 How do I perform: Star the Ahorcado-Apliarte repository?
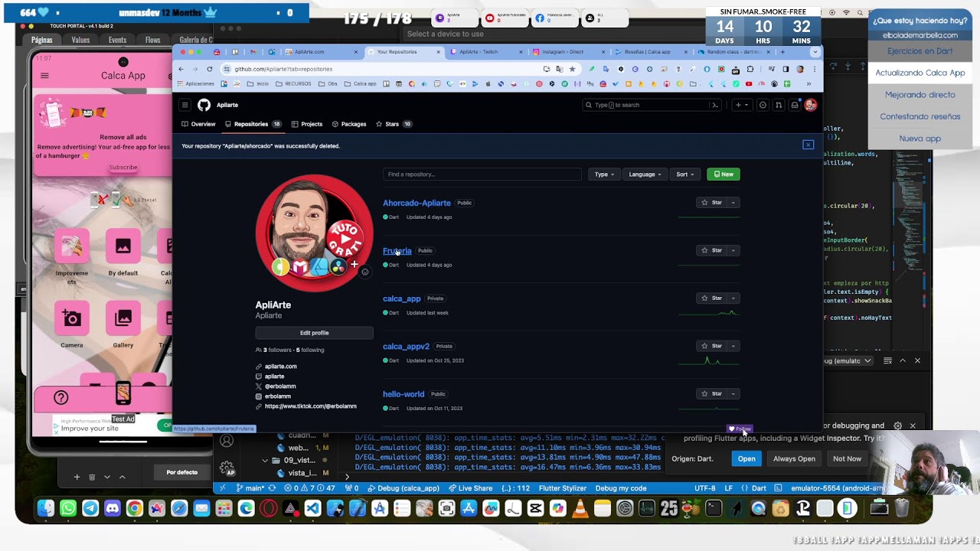711,203
